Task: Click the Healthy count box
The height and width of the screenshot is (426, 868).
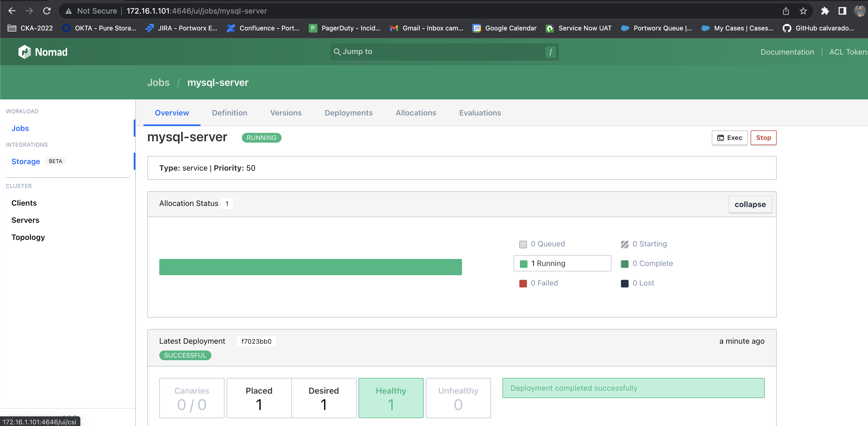Action: click(x=391, y=398)
